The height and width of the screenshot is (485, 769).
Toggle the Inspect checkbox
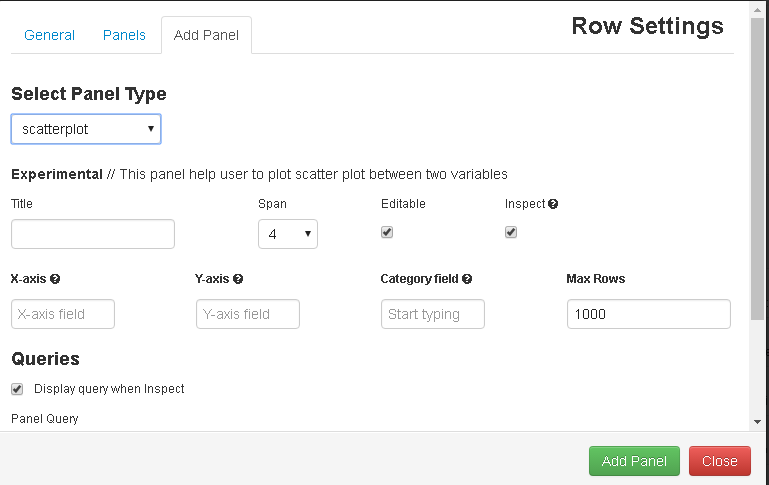[x=511, y=232]
